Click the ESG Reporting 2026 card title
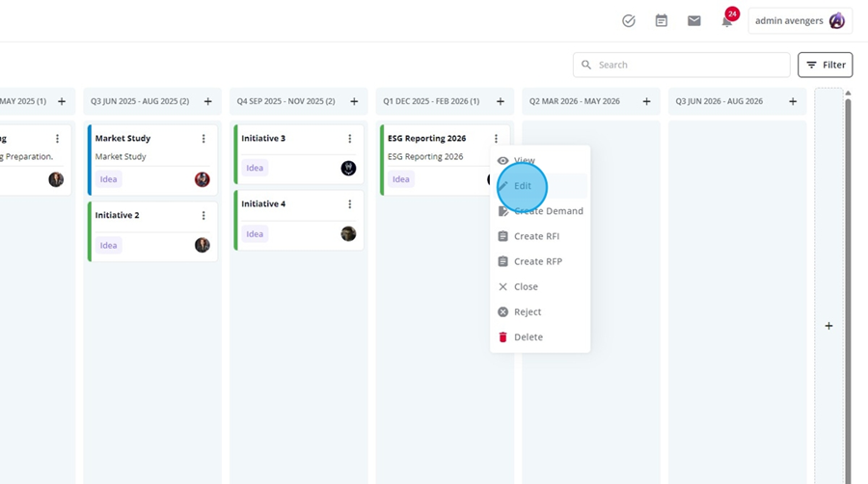The image size is (868, 484). pyautogui.click(x=427, y=138)
